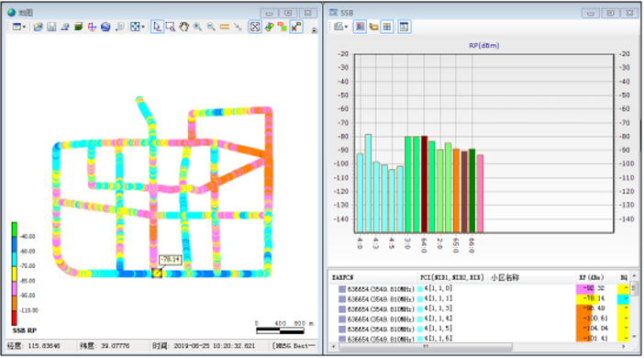Image resolution: width=644 pixels, height=358 pixels.
Task: Select the arrow pointer tool in map toolbar
Action: pos(157,28)
